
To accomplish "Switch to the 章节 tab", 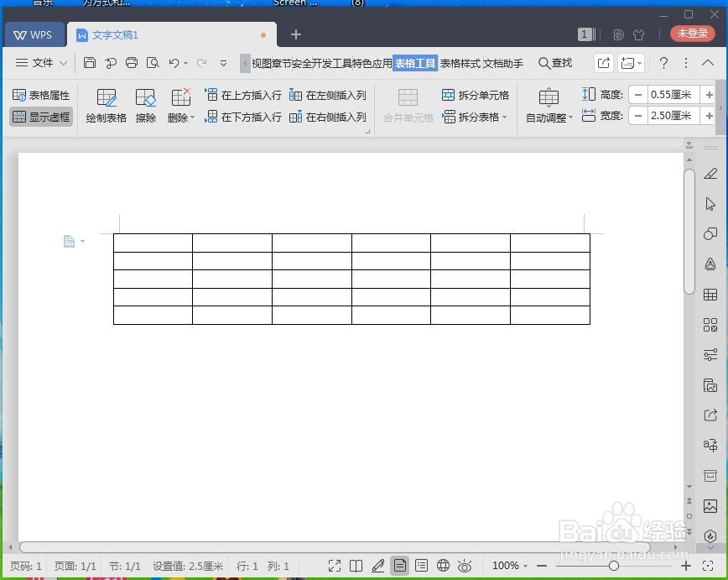I will (281, 63).
